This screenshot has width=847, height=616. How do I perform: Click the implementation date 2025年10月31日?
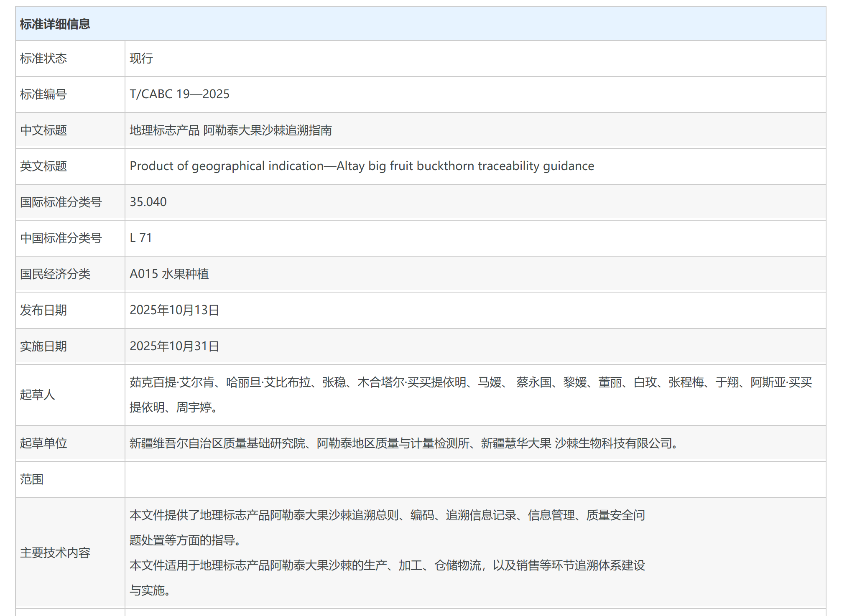(174, 346)
